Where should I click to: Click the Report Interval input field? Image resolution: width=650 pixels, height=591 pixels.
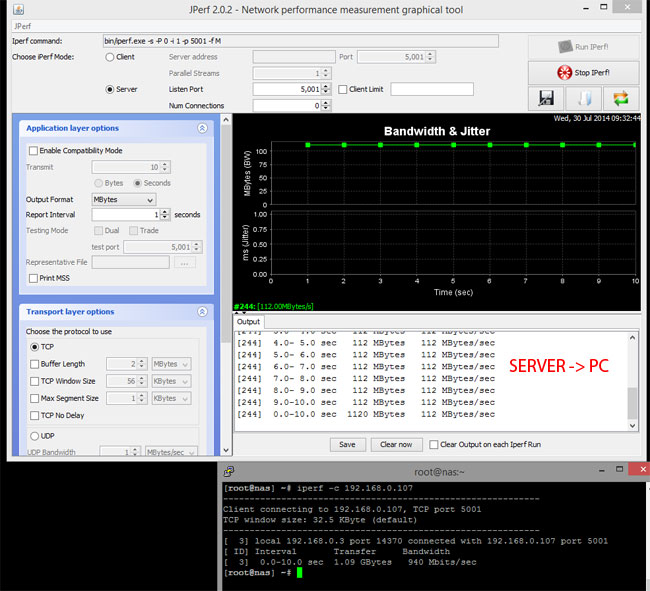(x=126, y=215)
